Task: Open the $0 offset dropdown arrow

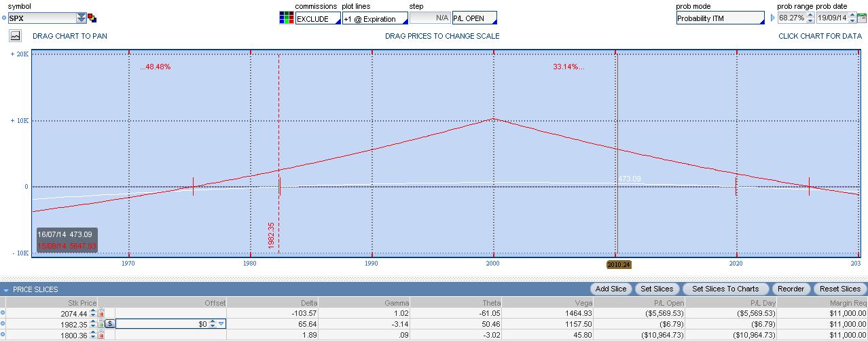Action: [x=221, y=324]
